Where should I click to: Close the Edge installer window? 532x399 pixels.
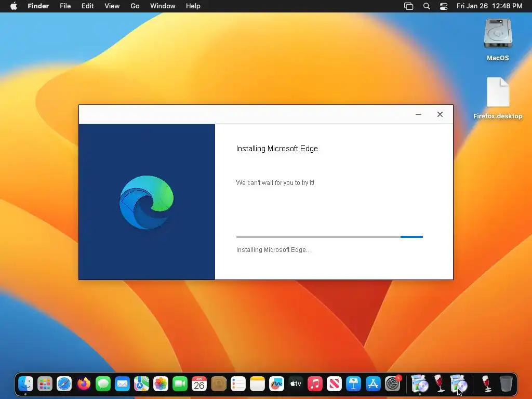[440, 114]
